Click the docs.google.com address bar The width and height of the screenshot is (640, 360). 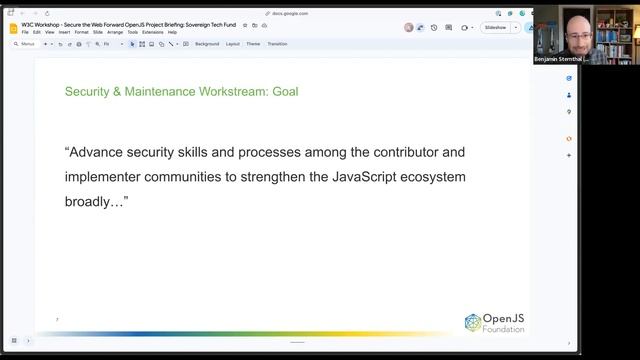[290, 13]
